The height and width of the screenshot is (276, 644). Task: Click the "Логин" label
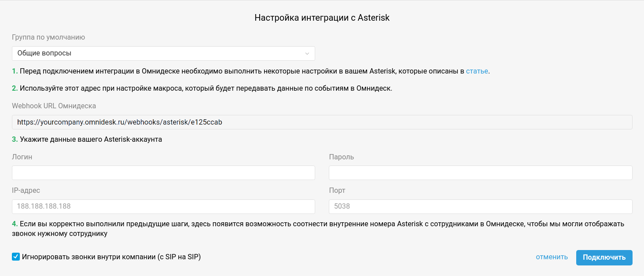pos(22,157)
